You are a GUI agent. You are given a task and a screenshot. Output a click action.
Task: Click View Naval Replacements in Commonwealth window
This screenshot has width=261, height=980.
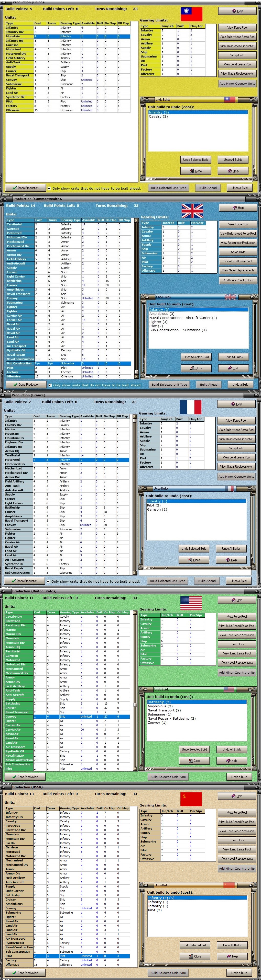pyautogui.click(x=238, y=270)
